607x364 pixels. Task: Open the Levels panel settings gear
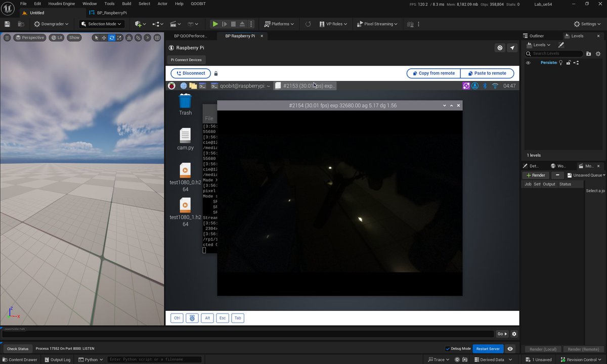click(x=598, y=53)
